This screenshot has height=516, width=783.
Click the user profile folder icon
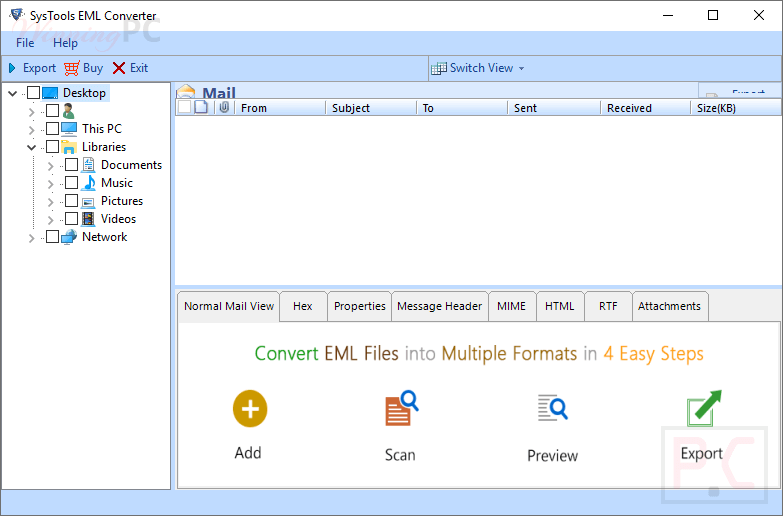click(x=68, y=111)
